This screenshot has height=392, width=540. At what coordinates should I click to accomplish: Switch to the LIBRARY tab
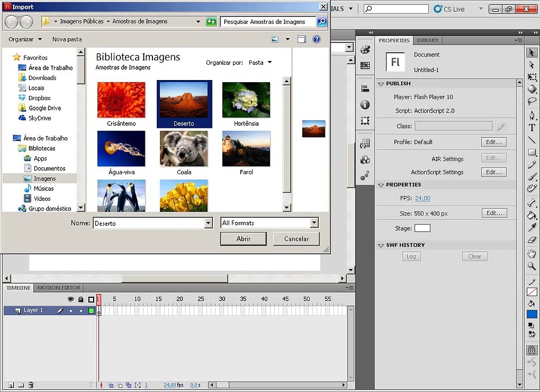[427, 40]
